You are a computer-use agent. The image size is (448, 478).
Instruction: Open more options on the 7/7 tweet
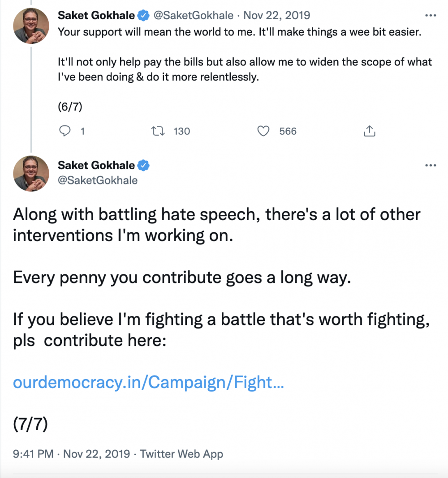[430, 166]
